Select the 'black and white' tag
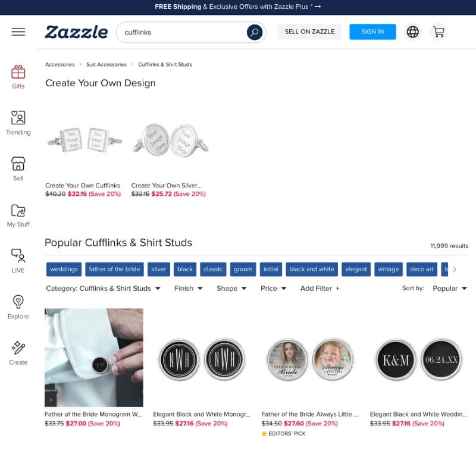Viewport: 476px width, 476px height. [311, 270]
